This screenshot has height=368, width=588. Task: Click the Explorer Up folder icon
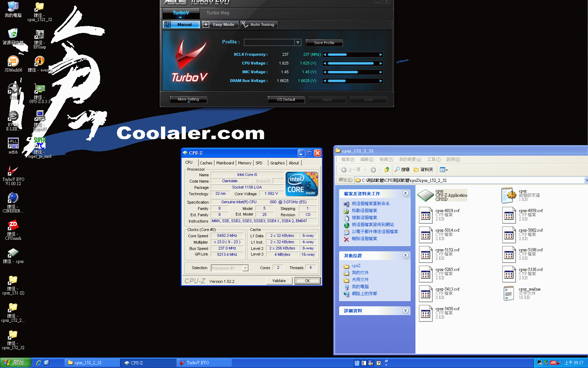[387, 170]
